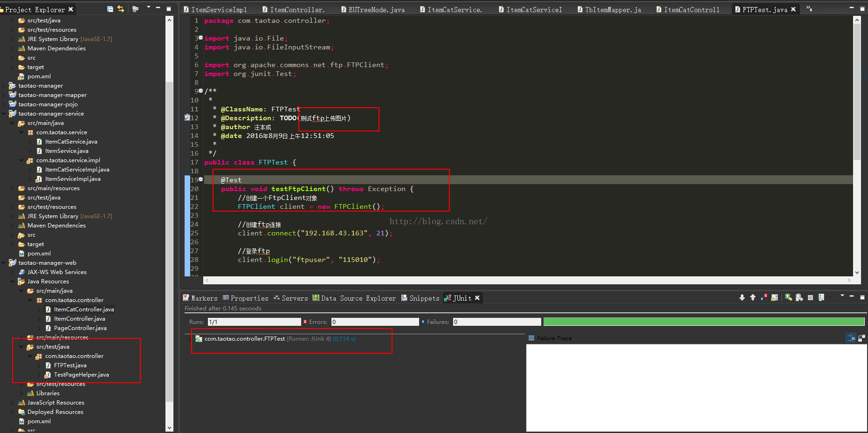Collapse all in Project Explorer
The height and width of the screenshot is (433, 868).
110,9
